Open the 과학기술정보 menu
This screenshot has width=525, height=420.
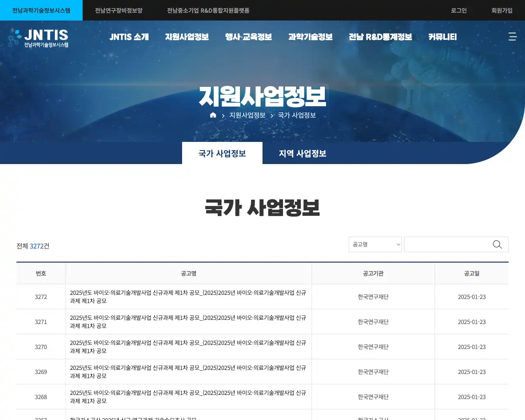[x=310, y=37]
